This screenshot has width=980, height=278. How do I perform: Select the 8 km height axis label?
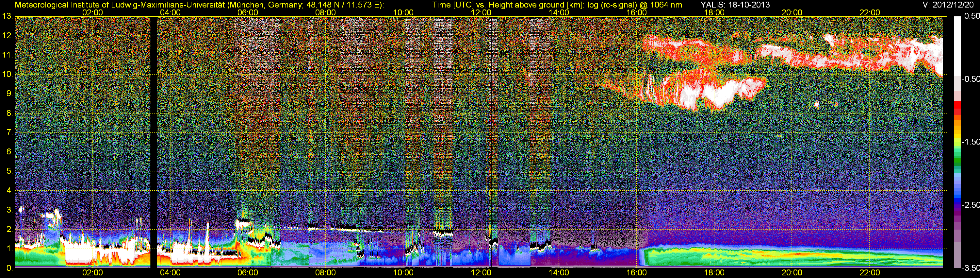(x=9, y=113)
